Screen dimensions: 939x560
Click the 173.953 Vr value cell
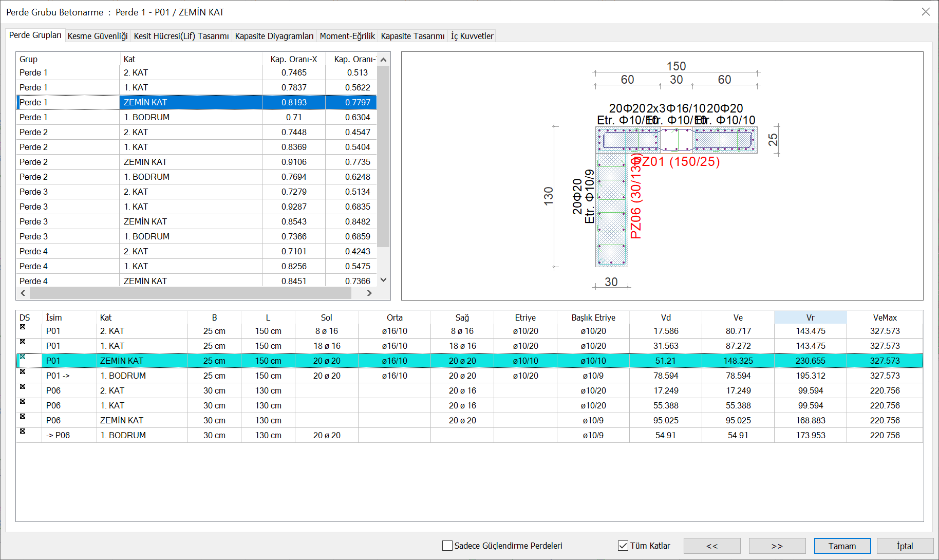pyautogui.click(x=811, y=435)
